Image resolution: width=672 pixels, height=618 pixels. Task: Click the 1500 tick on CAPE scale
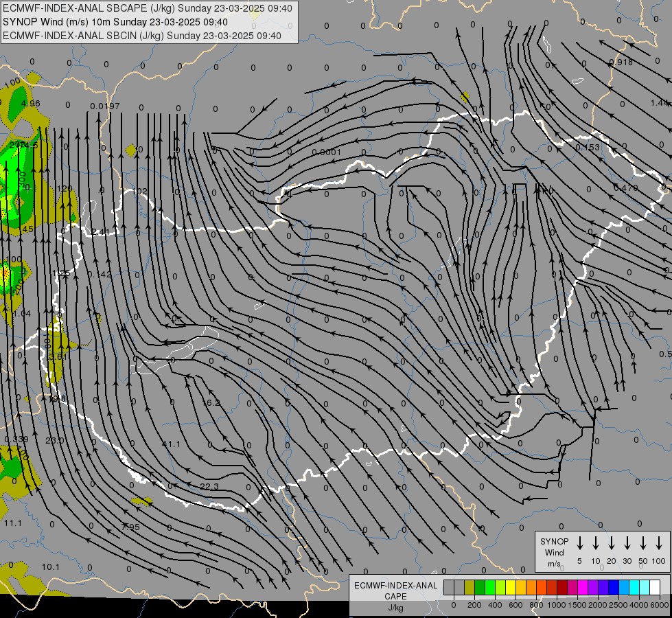(577, 605)
